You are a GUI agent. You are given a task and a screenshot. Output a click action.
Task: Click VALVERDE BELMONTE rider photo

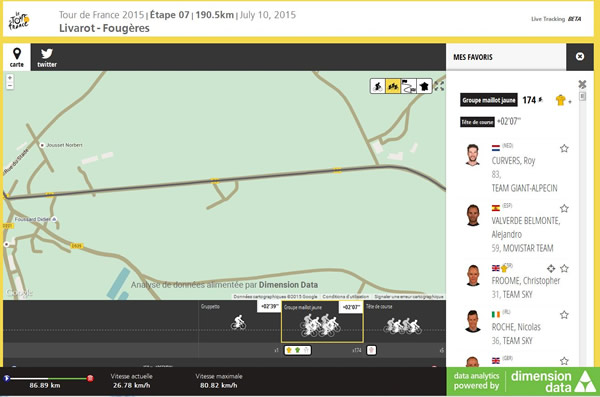473,215
